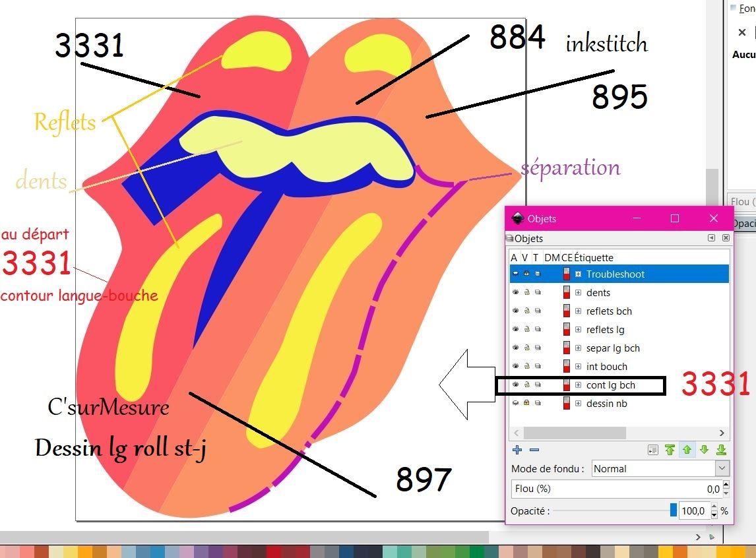Increase Flou with the up stepper arrow
756x558 pixels.
pyautogui.click(x=726, y=484)
